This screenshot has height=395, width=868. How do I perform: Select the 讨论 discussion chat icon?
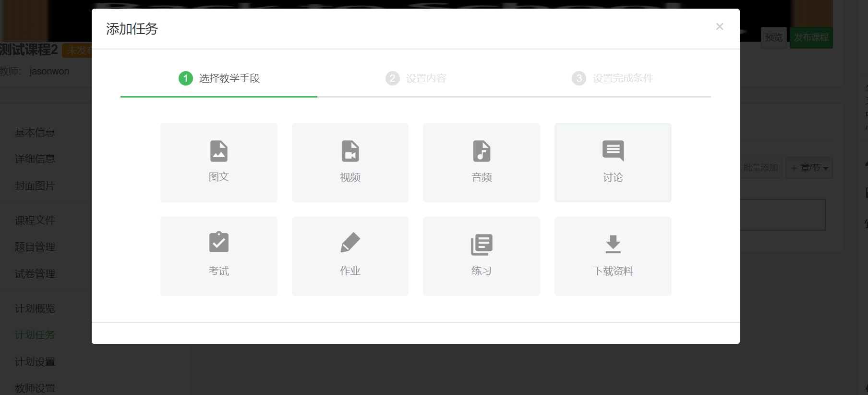pos(613,151)
